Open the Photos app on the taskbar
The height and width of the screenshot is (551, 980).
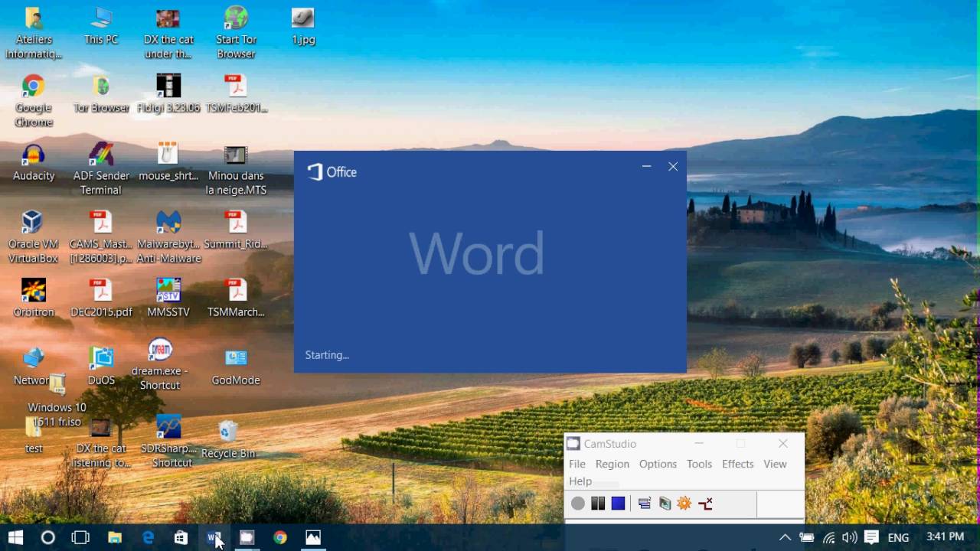point(313,538)
